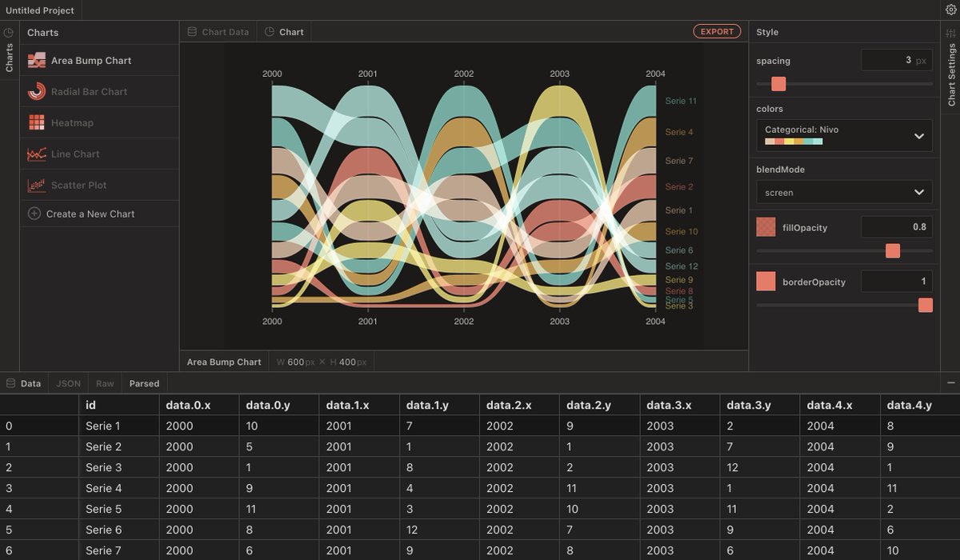The height and width of the screenshot is (560, 960).
Task: Open the Chart Data tab
Action: coord(218,32)
